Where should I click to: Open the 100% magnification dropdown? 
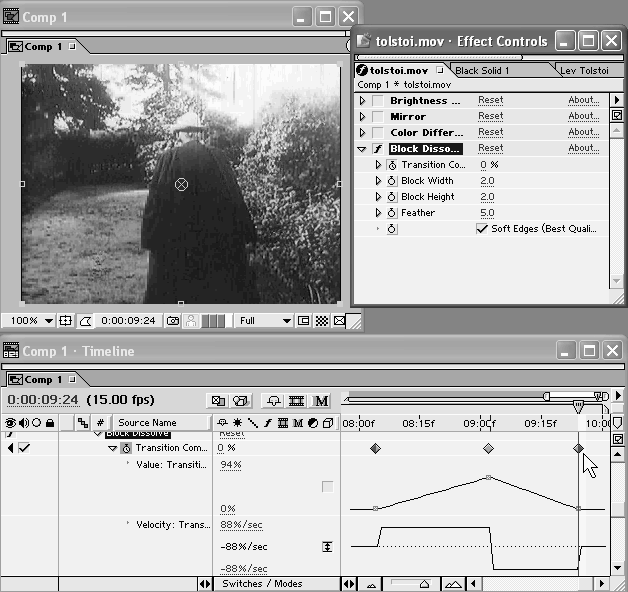[x=47, y=321]
